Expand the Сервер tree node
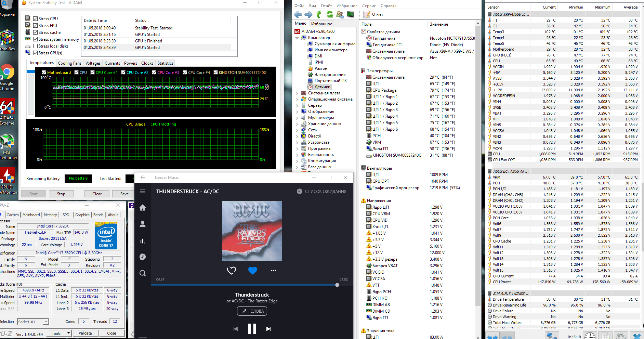644x339 pixels. (297, 105)
